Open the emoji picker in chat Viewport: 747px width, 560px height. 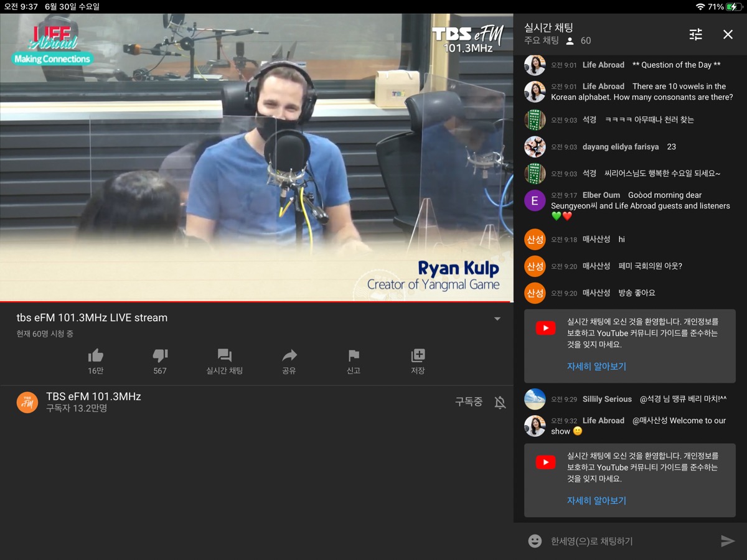(x=535, y=541)
